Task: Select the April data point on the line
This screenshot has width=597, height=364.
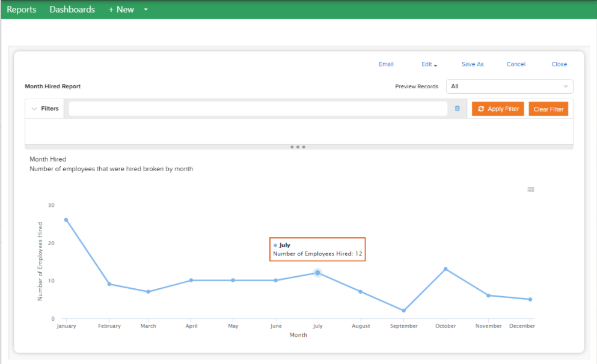Action: point(191,281)
